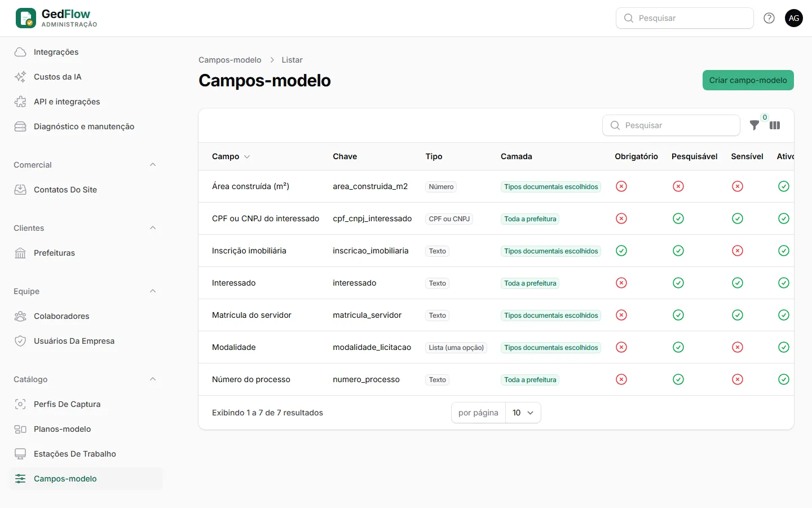
Task: Click the Diagnóstico e manutenção server icon
Action: (20, 126)
